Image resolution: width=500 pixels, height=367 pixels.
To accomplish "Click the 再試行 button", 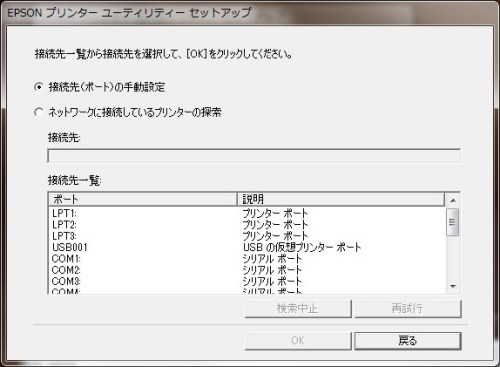I will (x=408, y=308).
